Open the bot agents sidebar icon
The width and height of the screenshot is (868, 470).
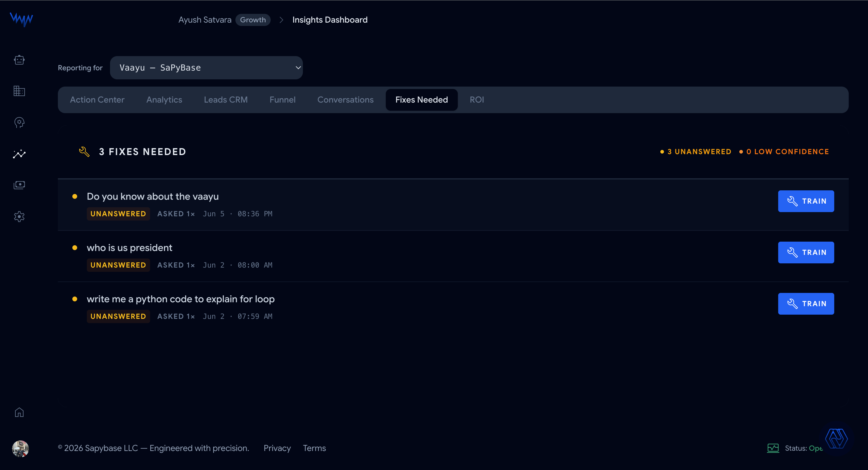[x=19, y=60]
